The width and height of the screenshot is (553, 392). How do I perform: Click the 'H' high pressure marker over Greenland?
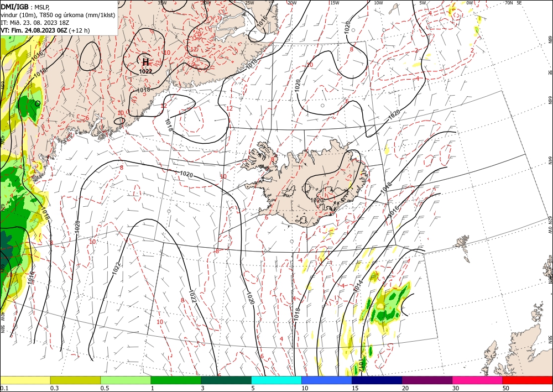145,62
